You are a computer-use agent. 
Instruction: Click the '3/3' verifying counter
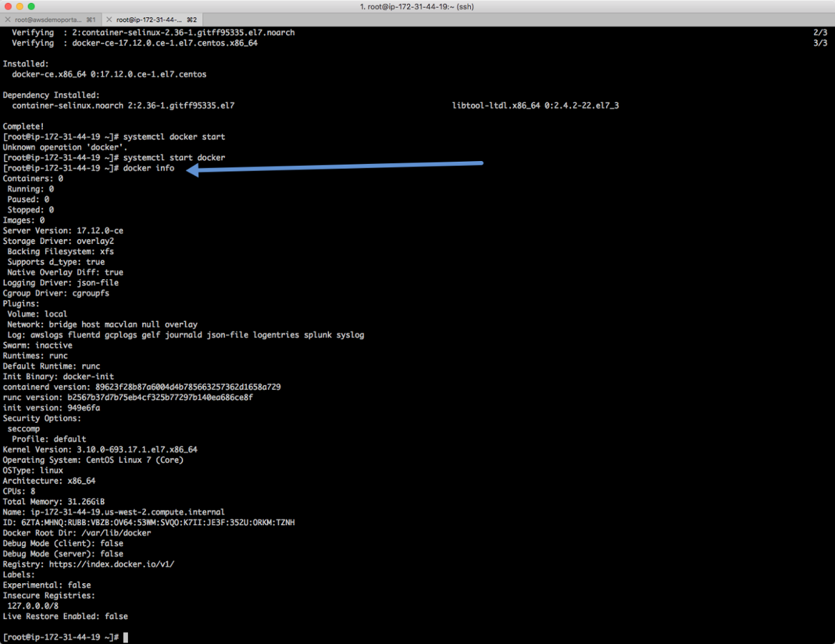(820, 43)
